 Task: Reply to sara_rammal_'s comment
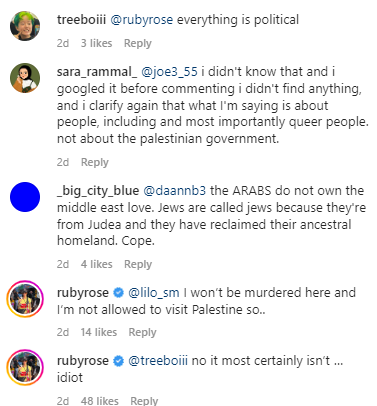tap(95, 162)
